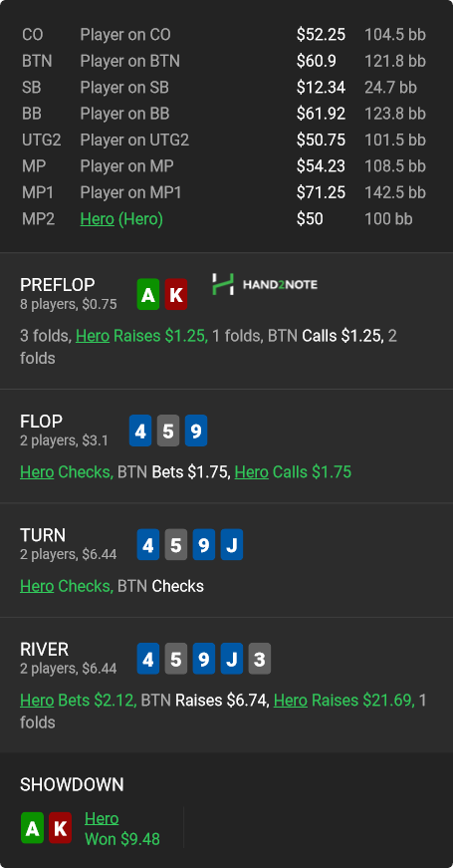453x868 pixels.
Task: Open Hero link in turn action
Action: [37, 586]
